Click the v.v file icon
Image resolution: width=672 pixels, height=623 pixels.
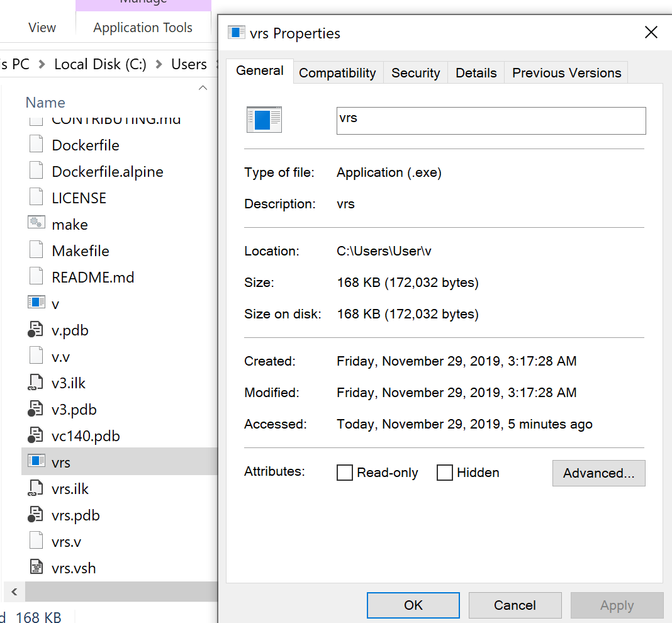coord(36,356)
